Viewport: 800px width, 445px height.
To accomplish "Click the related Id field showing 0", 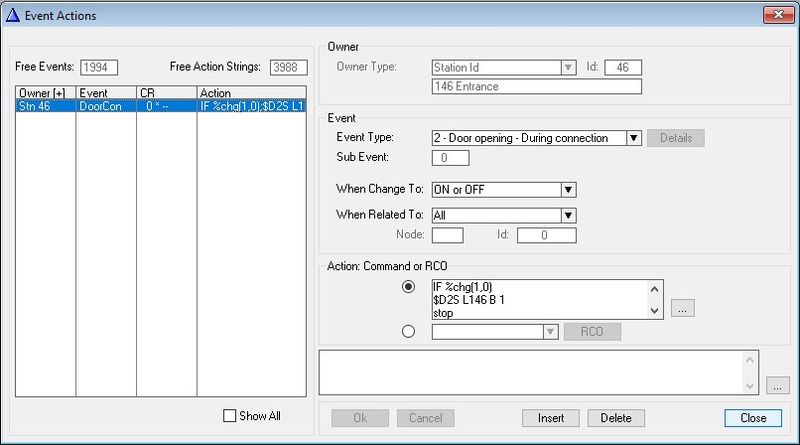I will (x=546, y=235).
